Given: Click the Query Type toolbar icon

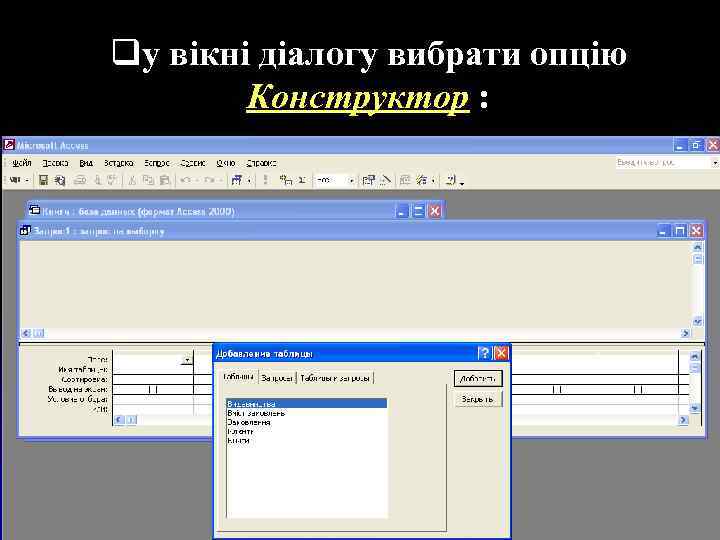Looking at the screenshot, I should (x=236, y=180).
